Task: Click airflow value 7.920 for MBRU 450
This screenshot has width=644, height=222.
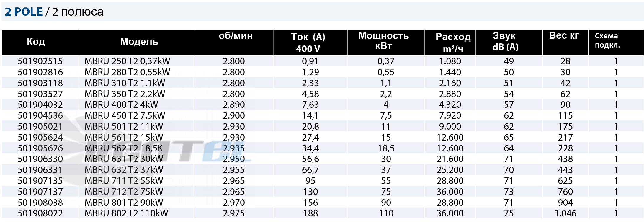Action: (450, 115)
